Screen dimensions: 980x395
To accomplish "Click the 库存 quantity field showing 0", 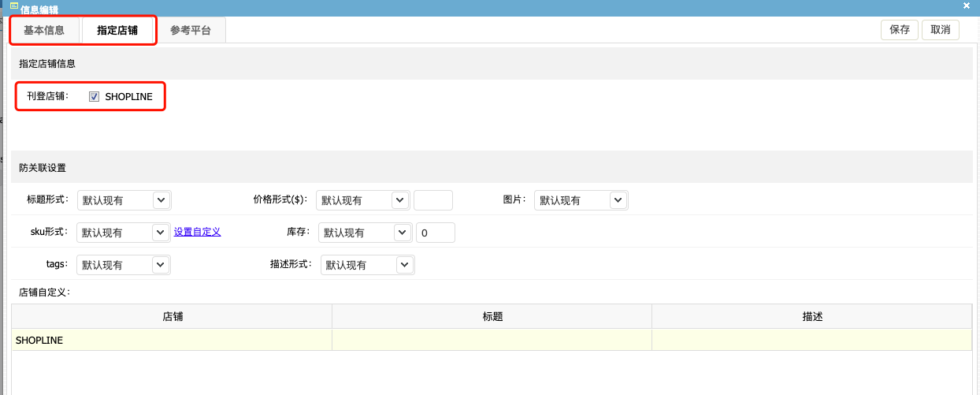I will [x=436, y=233].
